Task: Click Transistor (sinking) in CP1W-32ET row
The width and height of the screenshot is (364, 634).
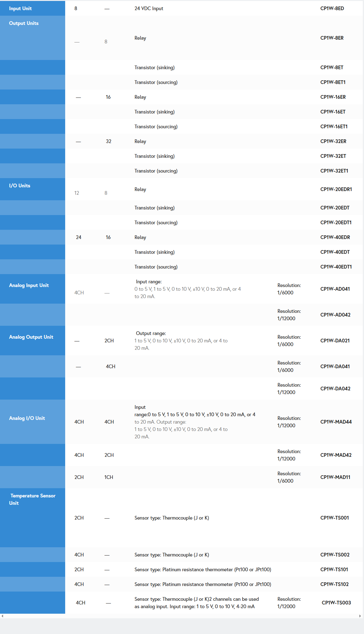Action: click(x=154, y=156)
